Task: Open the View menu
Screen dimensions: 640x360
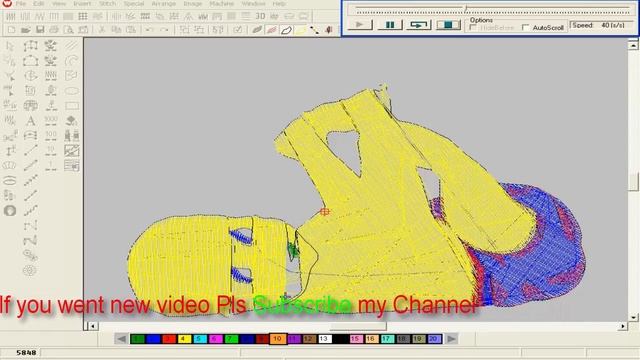Action: click(x=59, y=4)
